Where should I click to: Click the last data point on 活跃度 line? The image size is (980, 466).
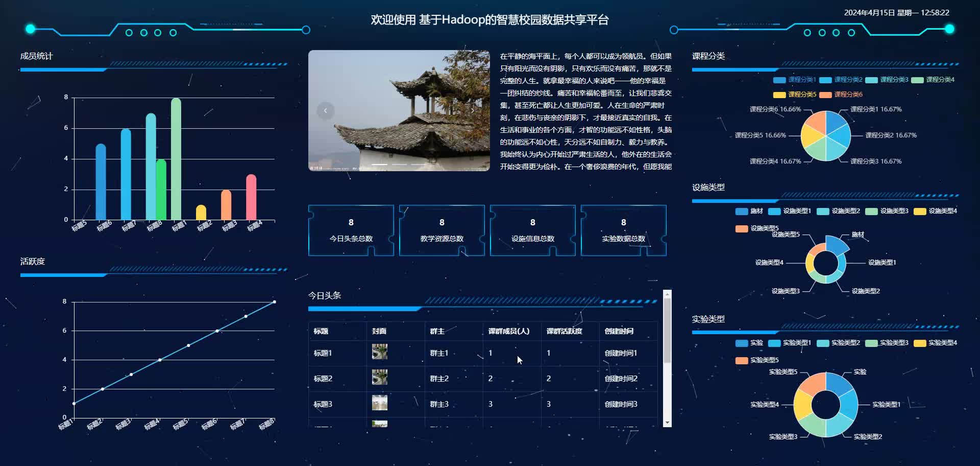[x=275, y=302]
